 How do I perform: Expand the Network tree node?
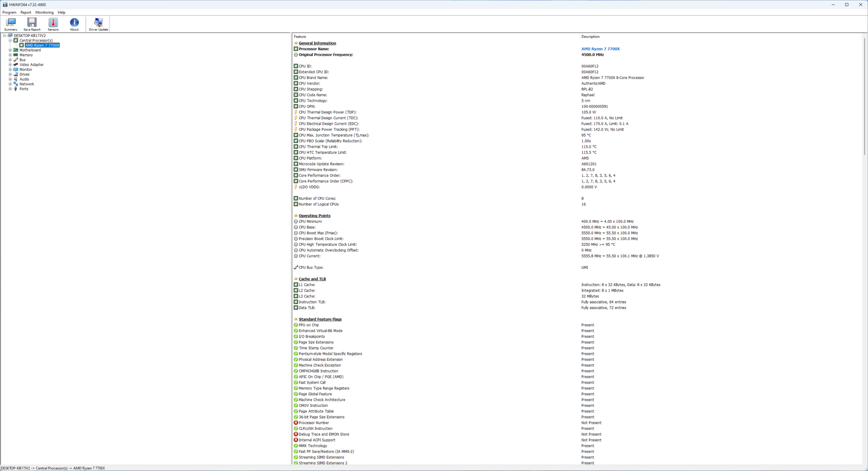coord(10,84)
